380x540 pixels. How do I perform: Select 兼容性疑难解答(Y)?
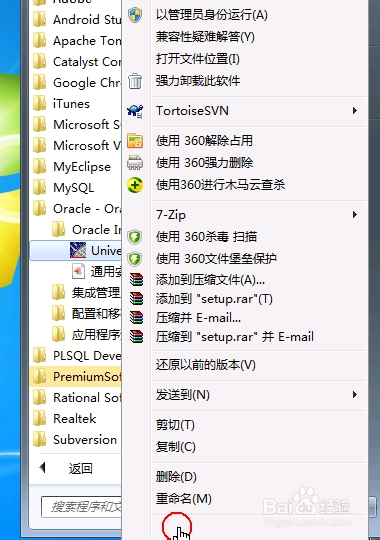click(205, 37)
